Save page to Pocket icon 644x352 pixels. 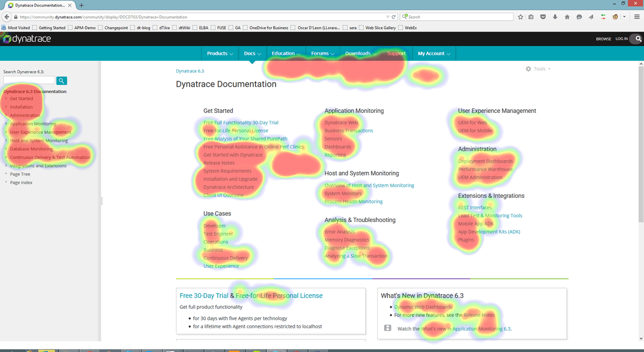tap(543, 17)
